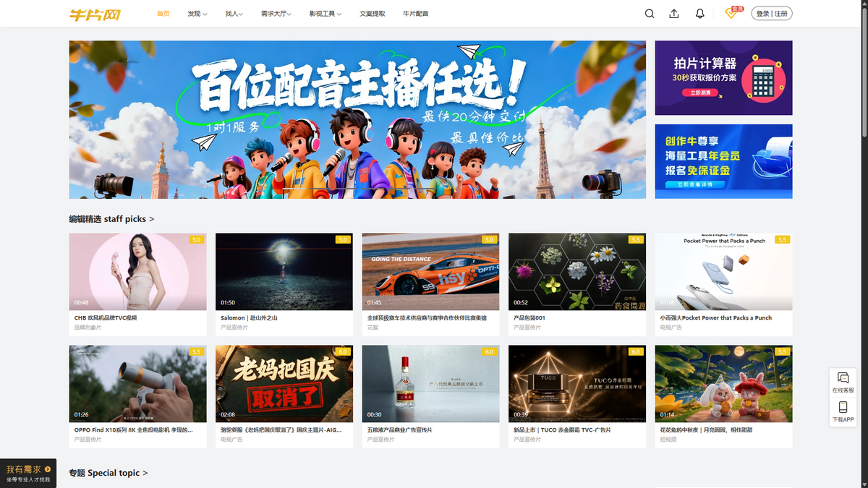Click the 5.0 rating badge on CHB video
Screen dimensions: 868x488
pyautogui.click(x=197, y=239)
